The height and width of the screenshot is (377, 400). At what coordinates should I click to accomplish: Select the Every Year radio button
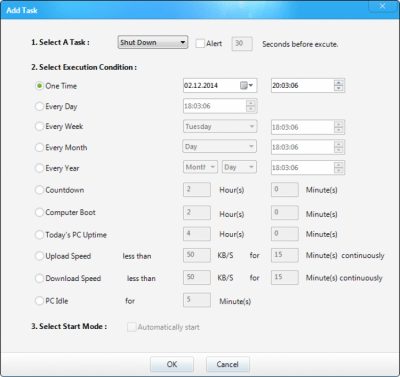(39, 168)
